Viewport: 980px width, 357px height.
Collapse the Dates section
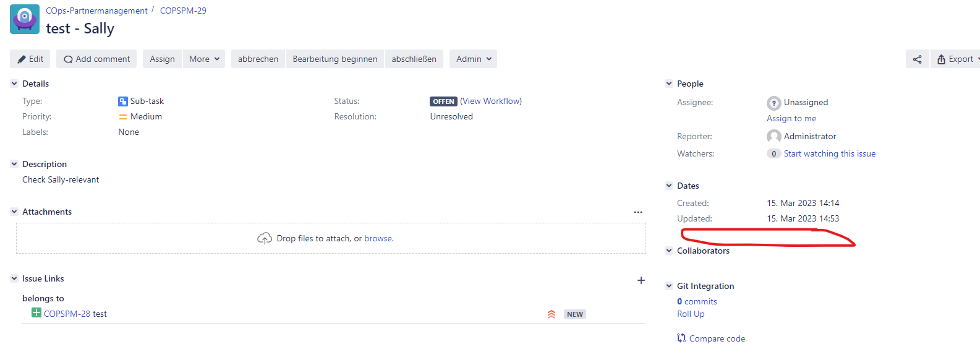click(669, 186)
